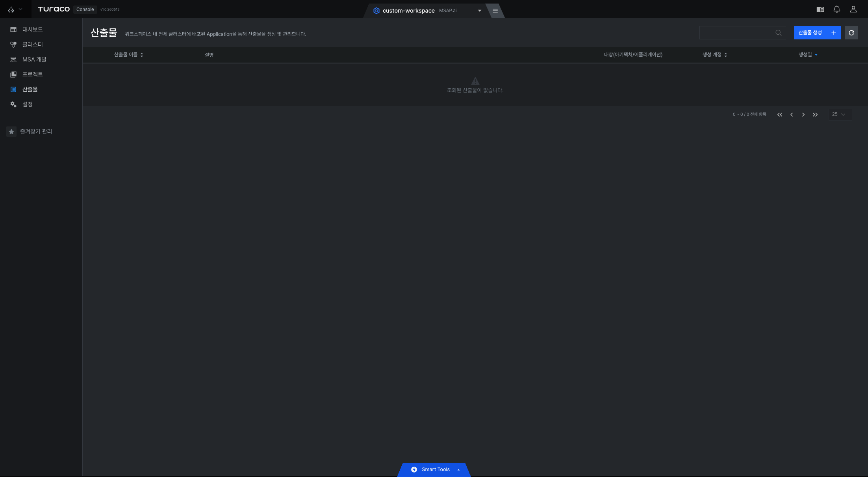Open the notifications bell
The width and height of the screenshot is (868, 477).
pos(837,9)
